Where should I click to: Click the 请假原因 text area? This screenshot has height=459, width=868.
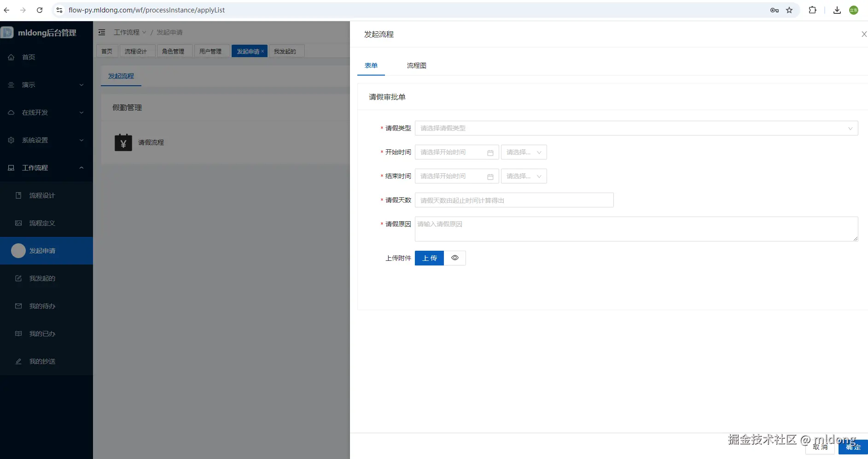click(x=636, y=229)
